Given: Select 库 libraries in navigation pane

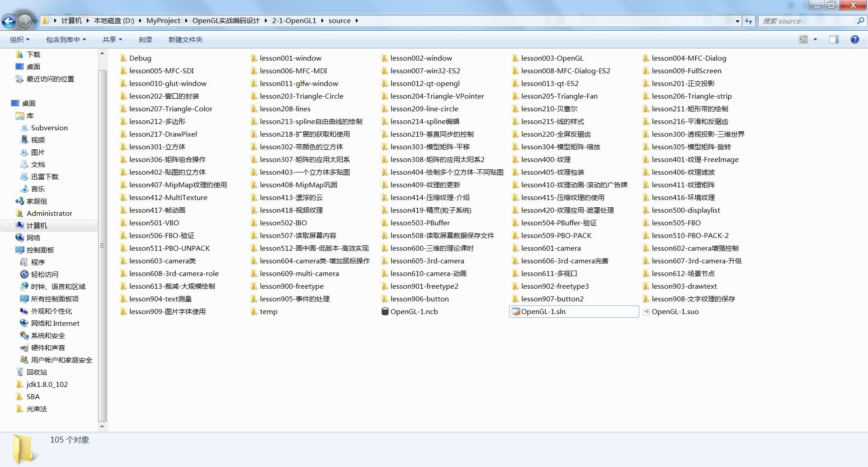Looking at the screenshot, I should tap(30, 116).
